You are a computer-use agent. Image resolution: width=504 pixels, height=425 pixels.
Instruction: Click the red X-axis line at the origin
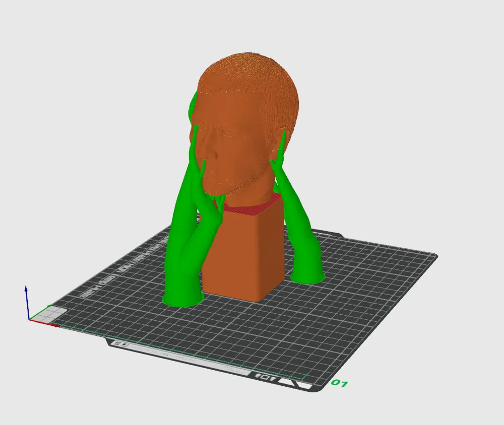[x=43, y=322]
